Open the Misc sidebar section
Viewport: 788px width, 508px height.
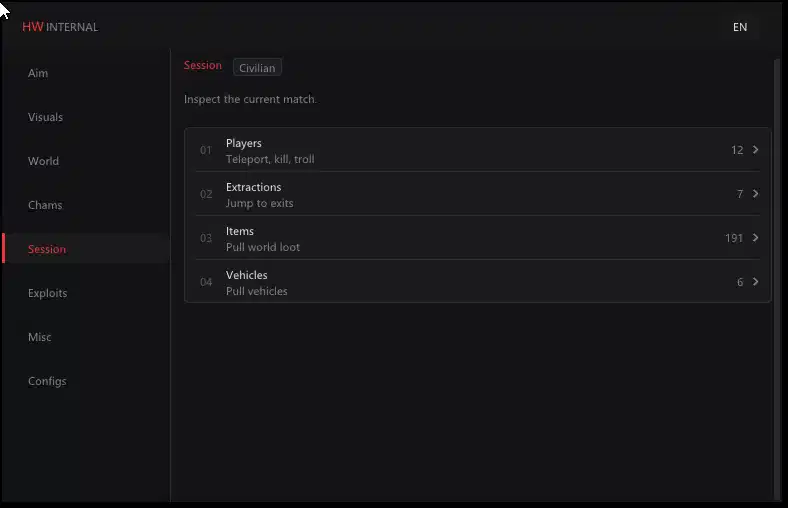(x=39, y=337)
